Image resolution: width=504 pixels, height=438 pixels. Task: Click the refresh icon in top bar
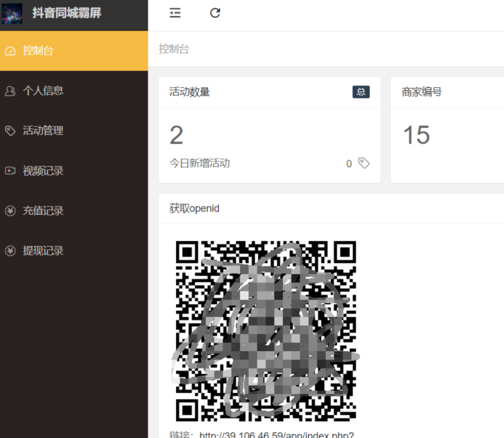[x=215, y=13]
